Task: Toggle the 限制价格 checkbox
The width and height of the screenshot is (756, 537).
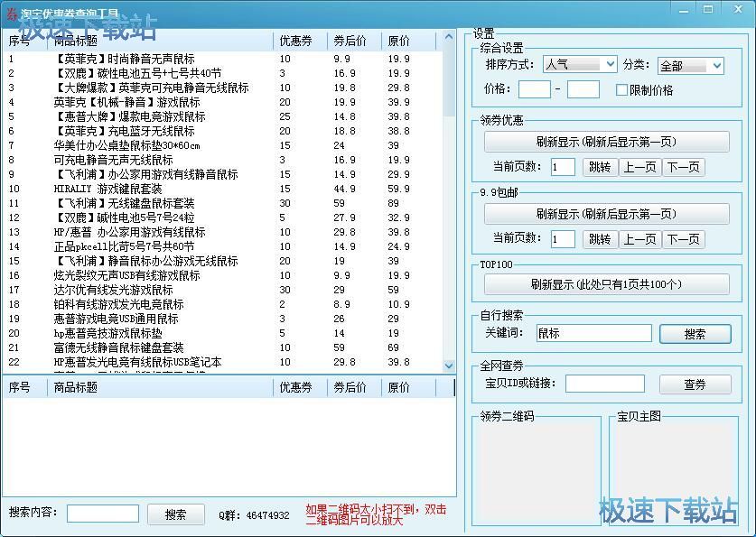Action: [621, 89]
